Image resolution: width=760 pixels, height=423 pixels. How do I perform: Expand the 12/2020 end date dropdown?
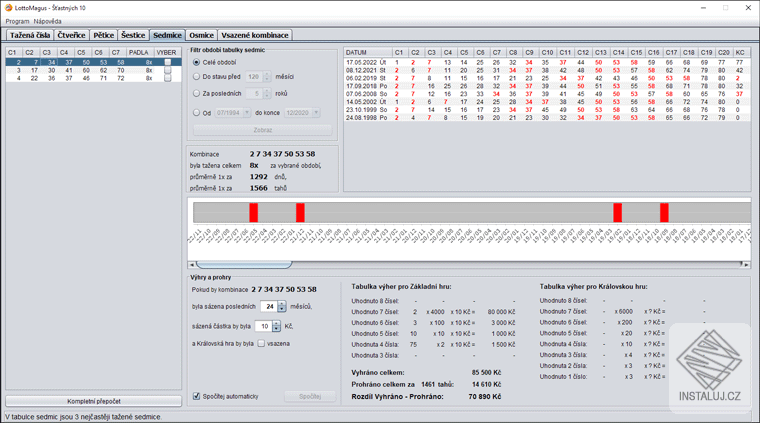(315, 113)
